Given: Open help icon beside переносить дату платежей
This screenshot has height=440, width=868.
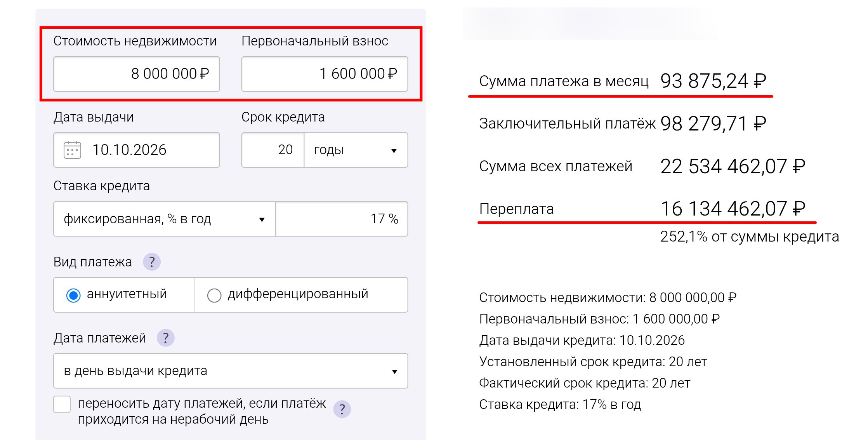Looking at the screenshot, I should click(x=342, y=409).
